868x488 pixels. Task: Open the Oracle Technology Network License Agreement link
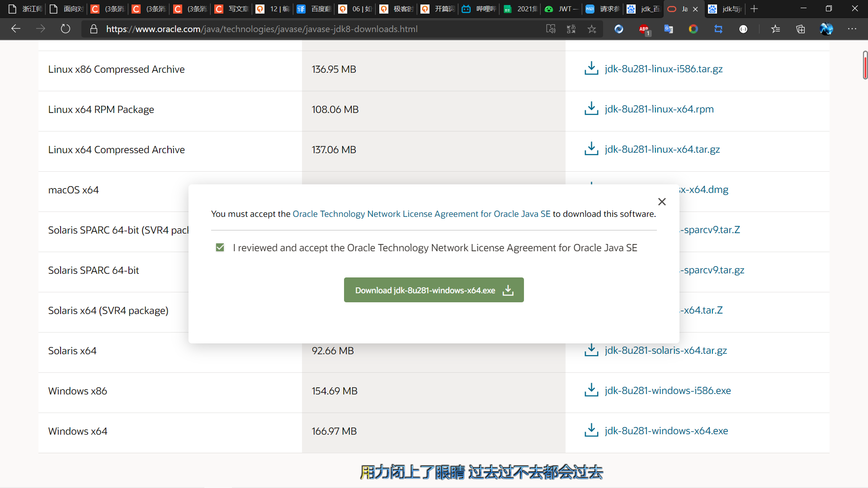click(421, 214)
